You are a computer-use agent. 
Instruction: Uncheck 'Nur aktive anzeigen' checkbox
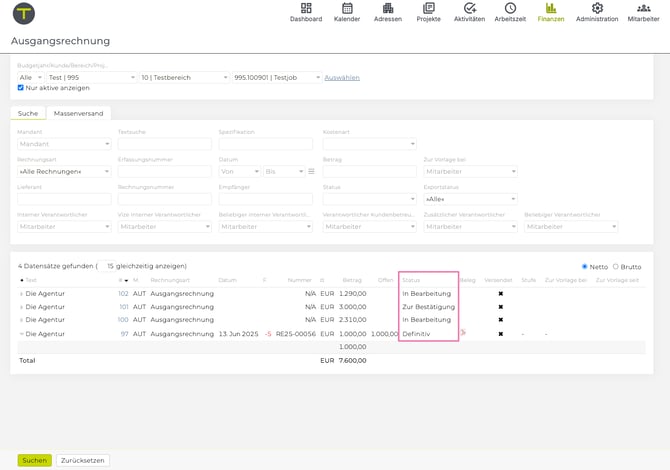coord(21,88)
